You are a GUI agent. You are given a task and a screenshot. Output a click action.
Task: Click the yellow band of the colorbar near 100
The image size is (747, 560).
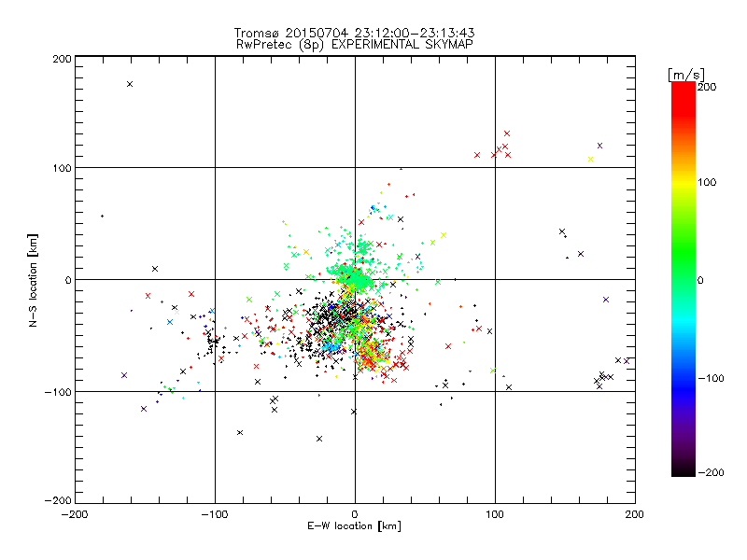[x=684, y=182]
